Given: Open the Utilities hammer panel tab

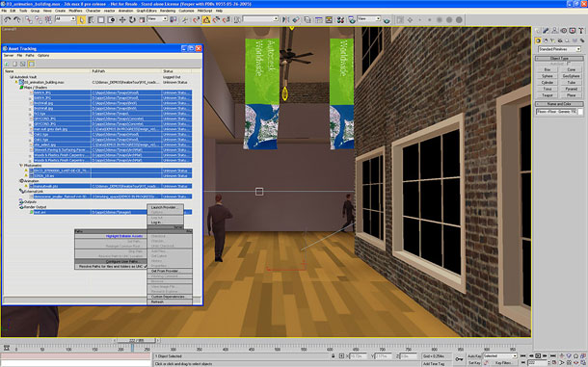Looking at the screenshot, I should [x=581, y=31].
